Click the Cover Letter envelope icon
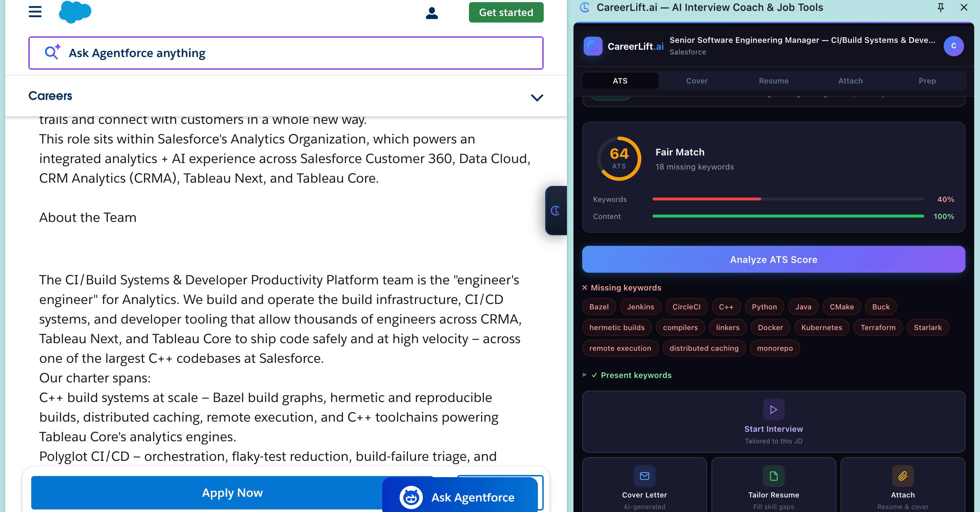Viewport: 980px width, 512px height. click(645, 476)
